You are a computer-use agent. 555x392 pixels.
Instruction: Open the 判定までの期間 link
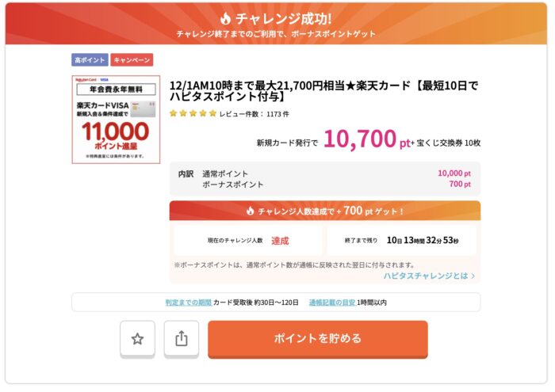(x=188, y=303)
